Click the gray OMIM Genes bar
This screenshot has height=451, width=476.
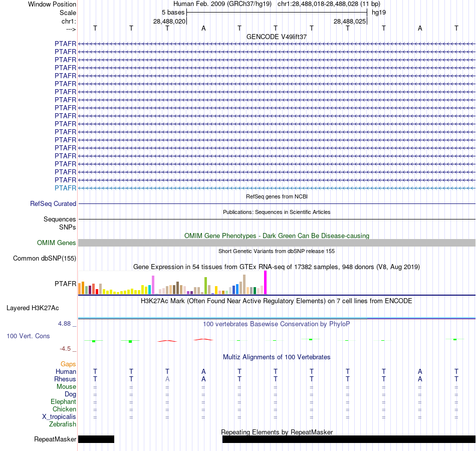click(x=277, y=243)
